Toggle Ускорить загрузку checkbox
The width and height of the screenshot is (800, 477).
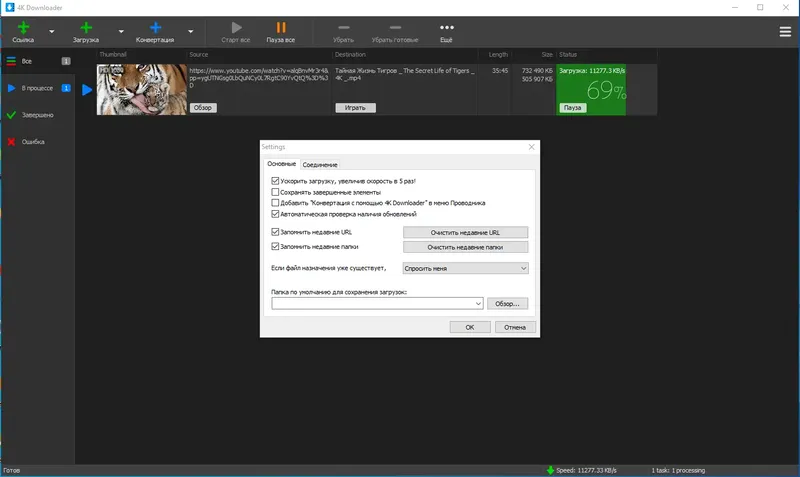[275, 181]
